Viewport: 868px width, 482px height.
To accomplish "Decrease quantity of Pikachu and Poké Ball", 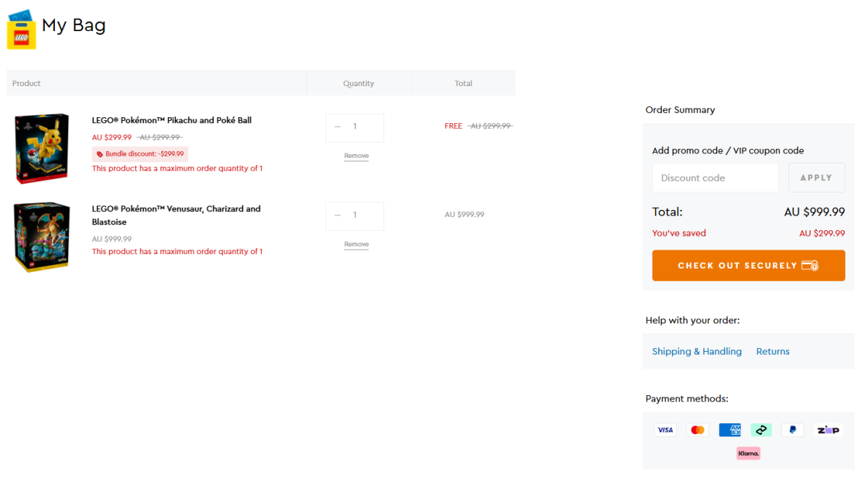I will coord(337,127).
